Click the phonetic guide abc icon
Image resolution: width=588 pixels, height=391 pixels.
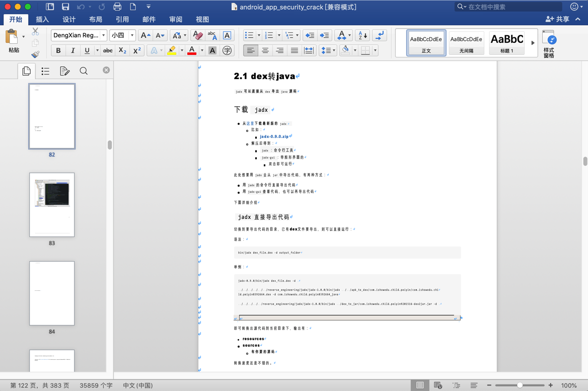click(212, 35)
